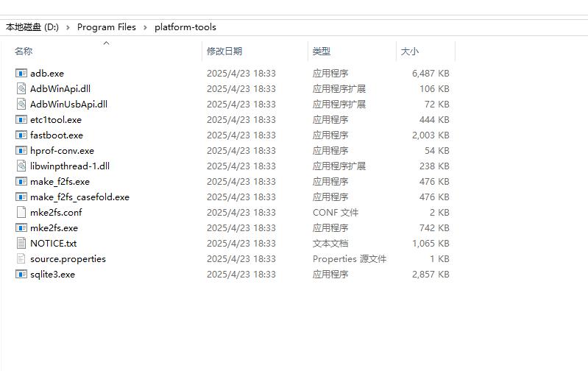Click the Properties 源文件 type cell
The width and height of the screenshot is (588, 371).
349,259
